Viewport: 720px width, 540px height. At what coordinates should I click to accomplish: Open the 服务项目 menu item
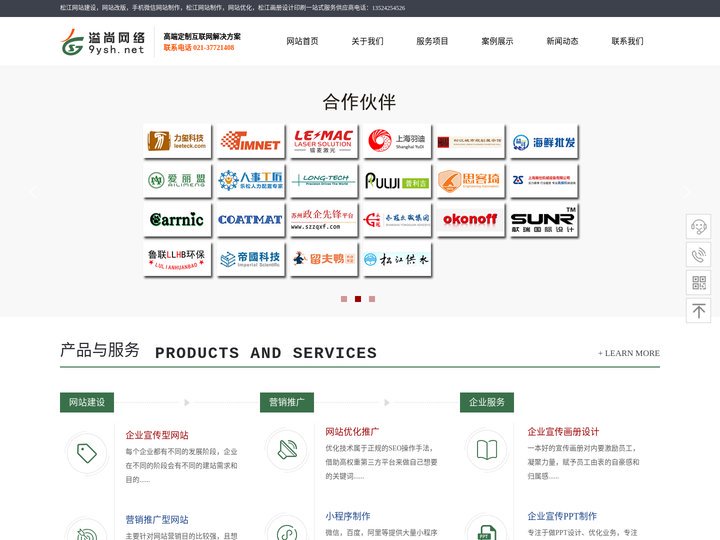point(432,41)
